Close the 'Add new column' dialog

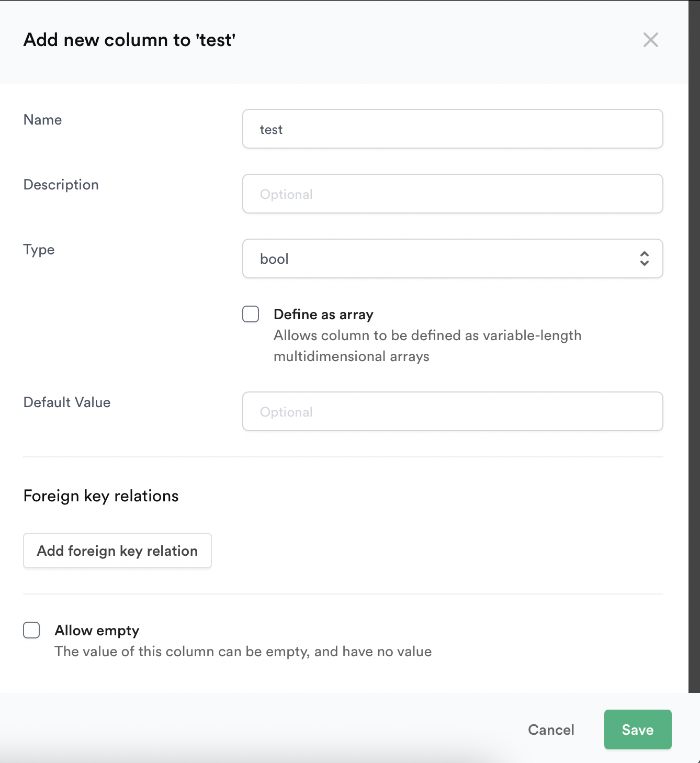pyautogui.click(x=650, y=40)
